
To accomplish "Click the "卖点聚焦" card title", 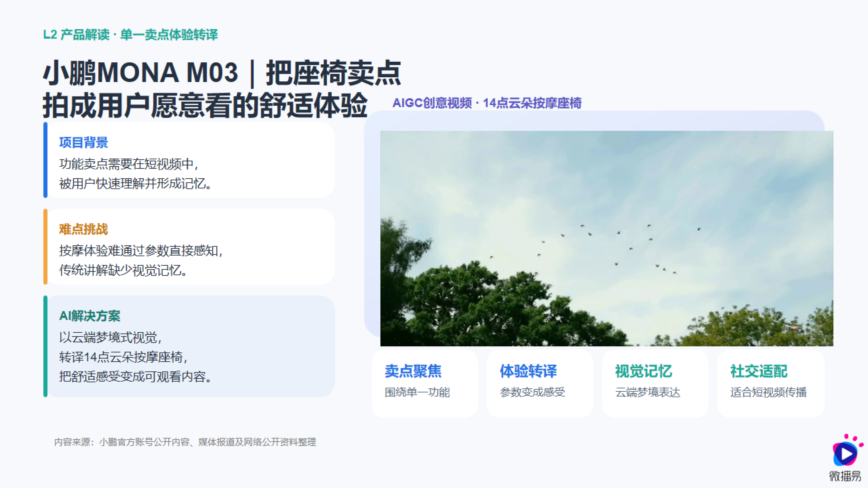I will click(413, 371).
